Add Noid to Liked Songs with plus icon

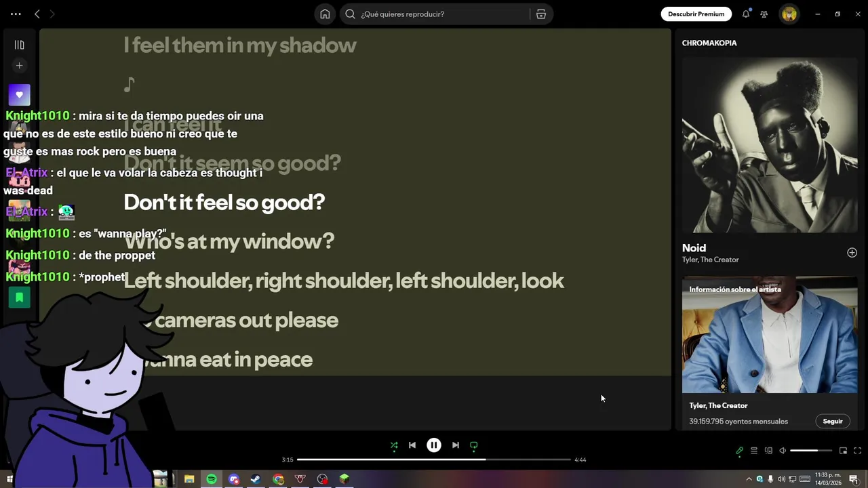(852, 253)
